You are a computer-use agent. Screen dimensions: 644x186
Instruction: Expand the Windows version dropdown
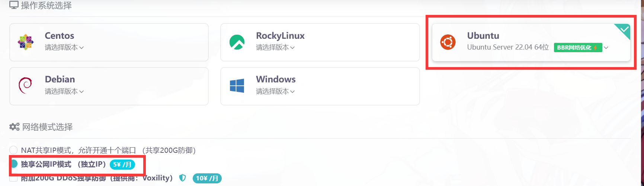click(275, 91)
